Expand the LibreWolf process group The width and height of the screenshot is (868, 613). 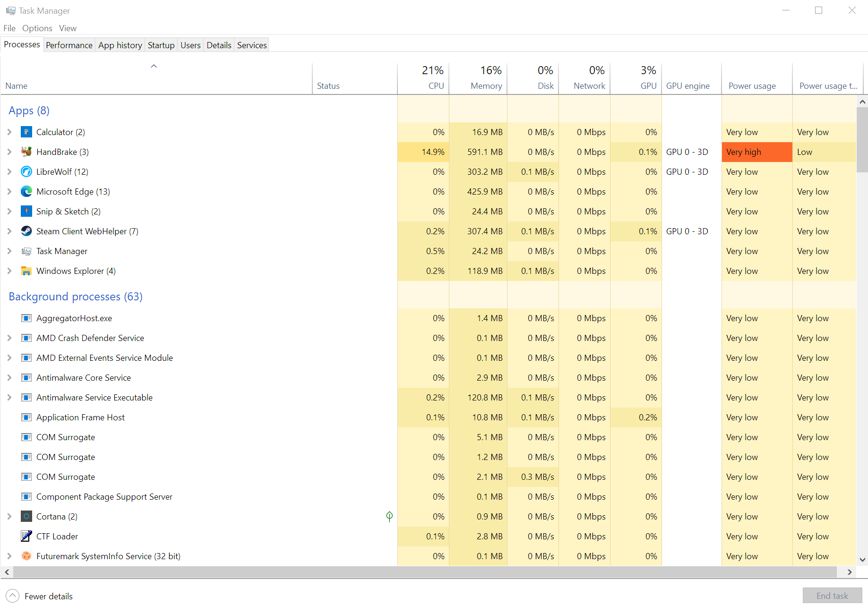9,172
